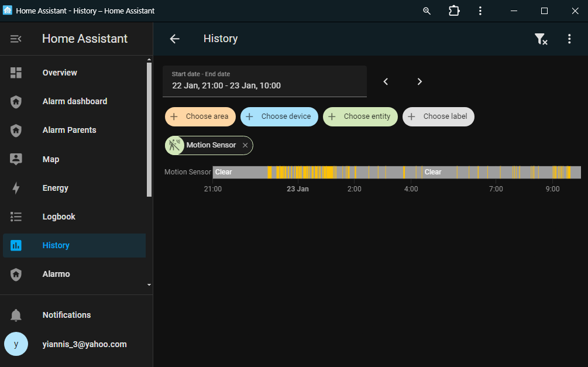
Task: Click the Choose device button
Action: [279, 116]
